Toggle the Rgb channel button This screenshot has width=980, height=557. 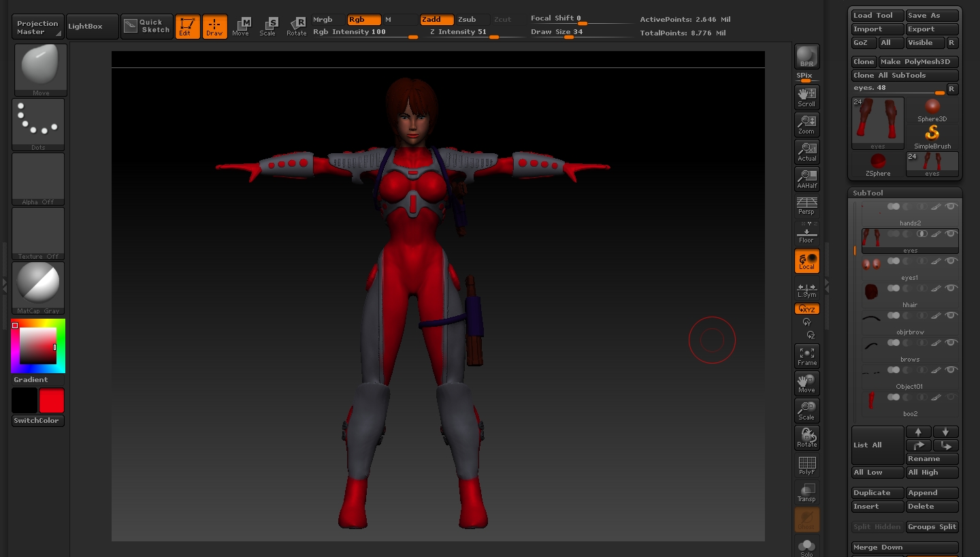click(x=363, y=20)
